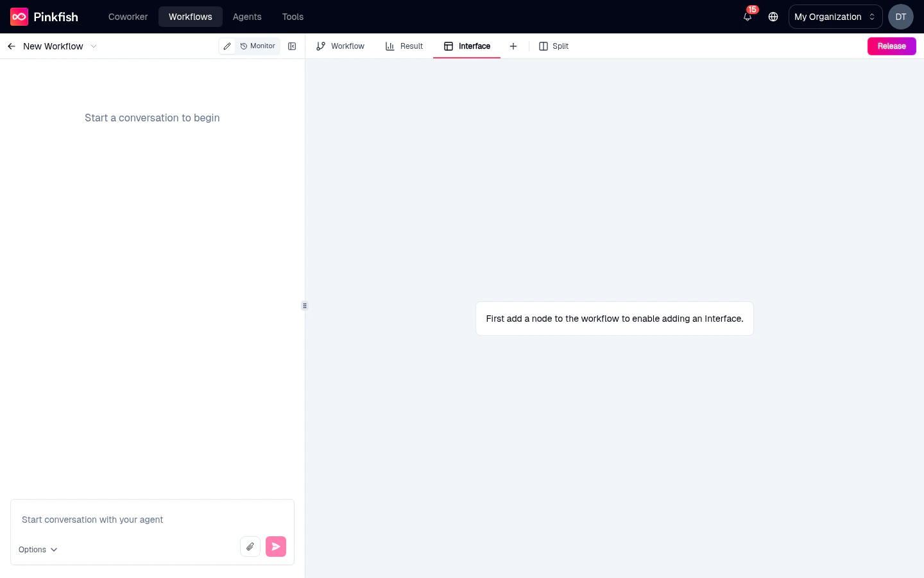Image resolution: width=924 pixels, height=578 pixels.
Task: Collapse the chat sidebar panel
Action: (292, 46)
